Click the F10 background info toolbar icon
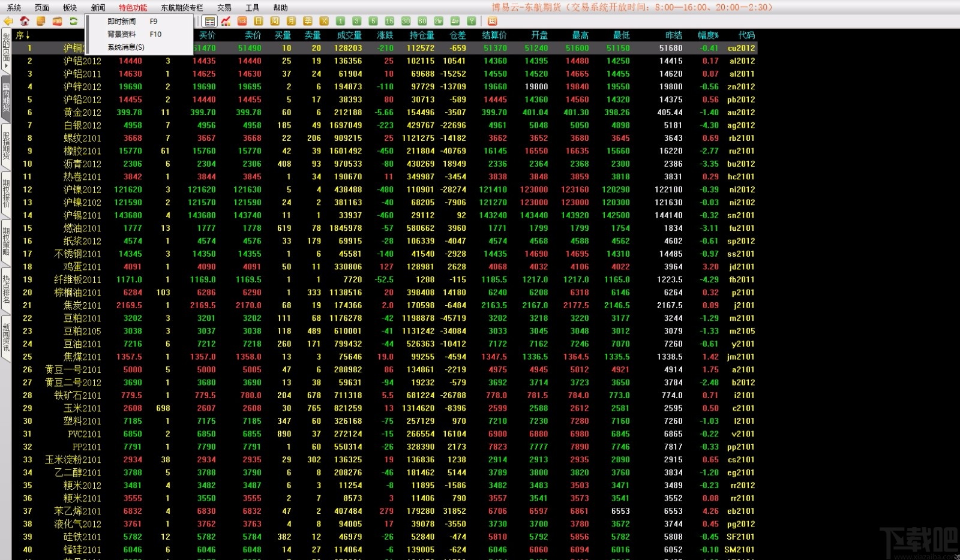960x560 pixels. pyautogui.click(x=57, y=21)
